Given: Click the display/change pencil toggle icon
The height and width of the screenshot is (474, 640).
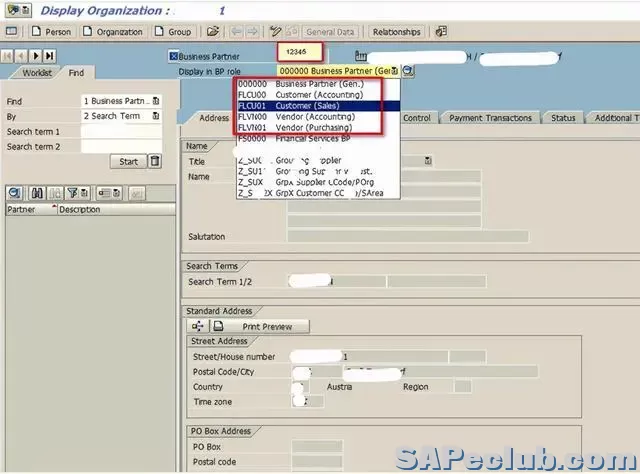Looking at the screenshot, I should coord(275,32).
